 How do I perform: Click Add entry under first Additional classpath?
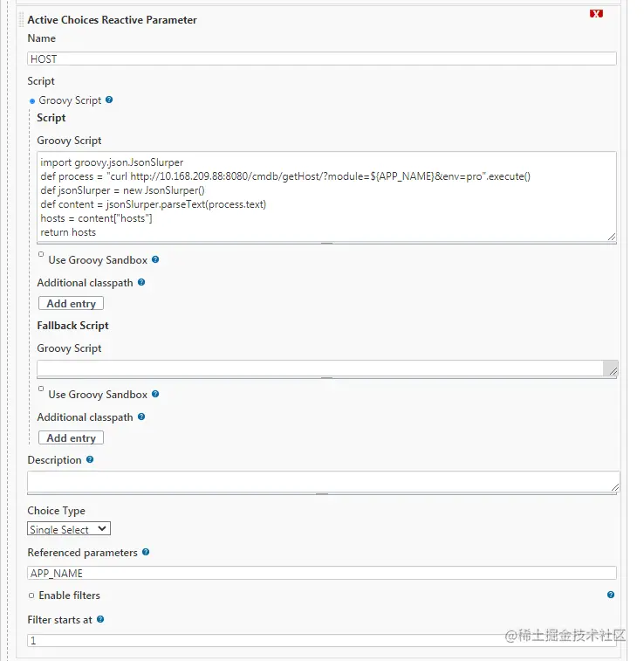click(71, 303)
